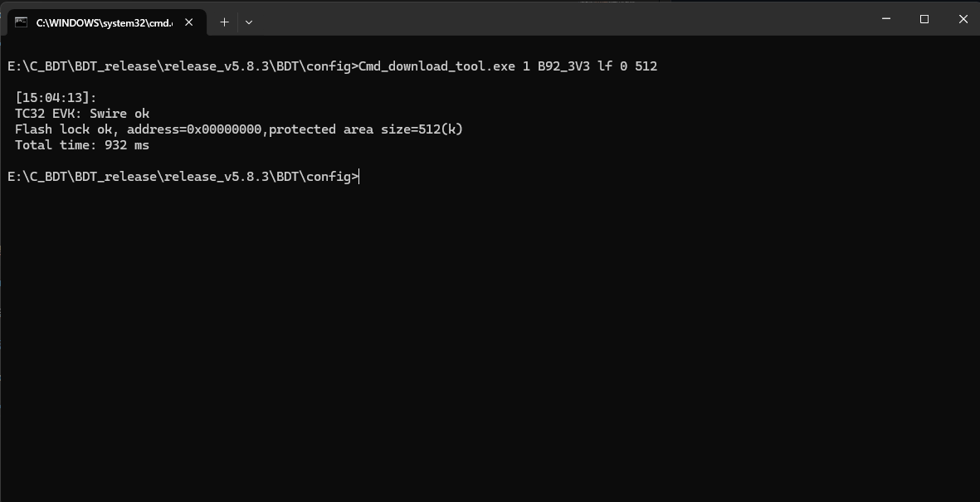980x502 pixels.
Task: Open a new terminal tab with plus
Action: pyautogui.click(x=224, y=22)
